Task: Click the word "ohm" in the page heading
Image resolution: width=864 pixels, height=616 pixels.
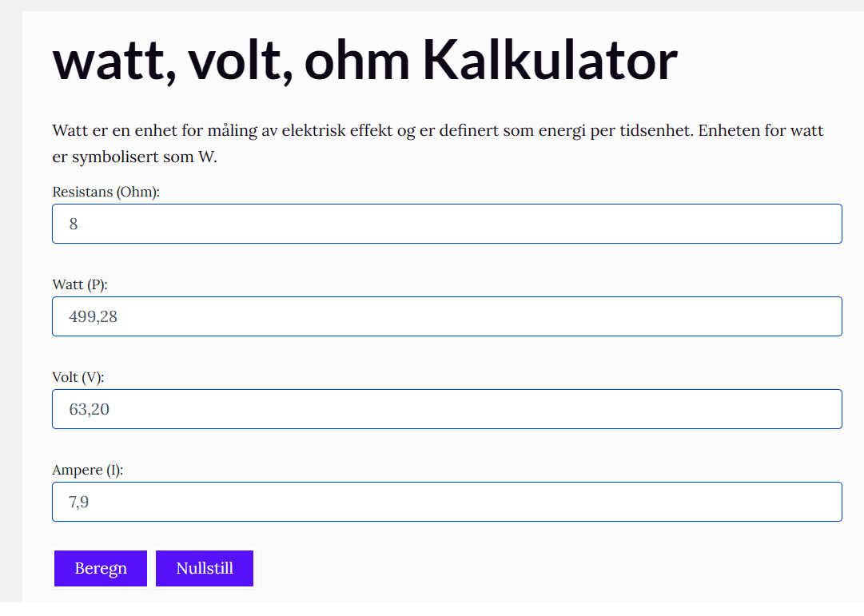Action: click(x=356, y=60)
